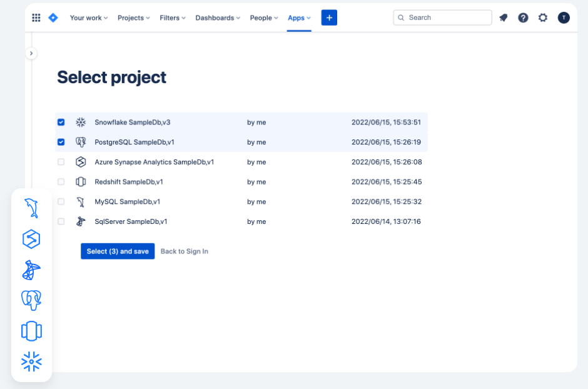This screenshot has height=389, width=588.
Task: Expand the Your work dropdown
Action: 88,18
